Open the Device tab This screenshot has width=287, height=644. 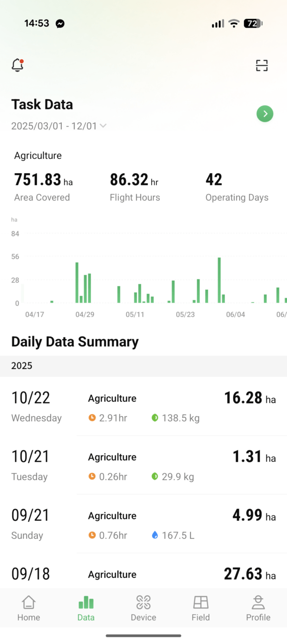pos(143,608)
